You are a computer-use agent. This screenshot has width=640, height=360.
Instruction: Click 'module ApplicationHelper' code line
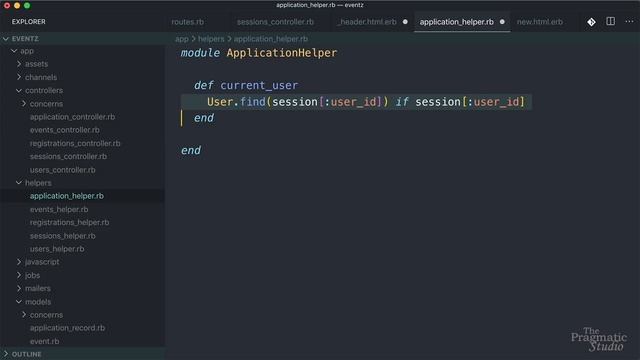tap(259, 53)
